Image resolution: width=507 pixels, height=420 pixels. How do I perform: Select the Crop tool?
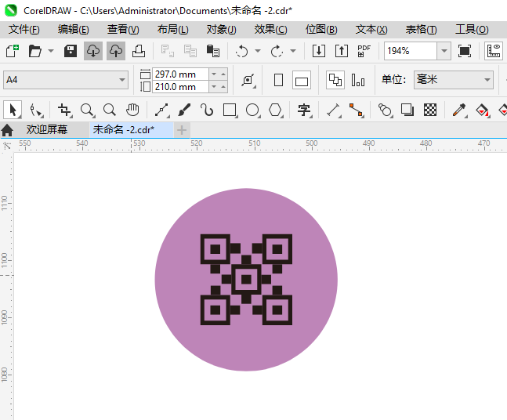[65, 110]
